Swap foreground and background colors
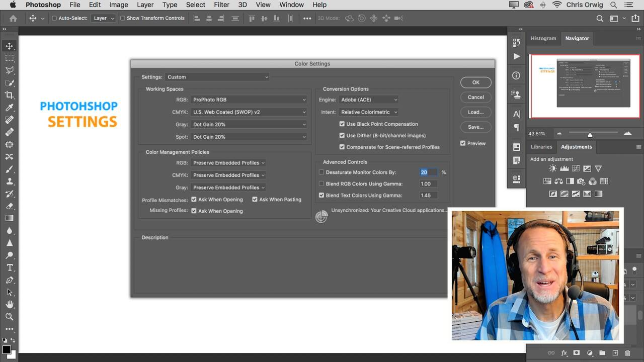 pyautogui.click(x=14, y=340)
